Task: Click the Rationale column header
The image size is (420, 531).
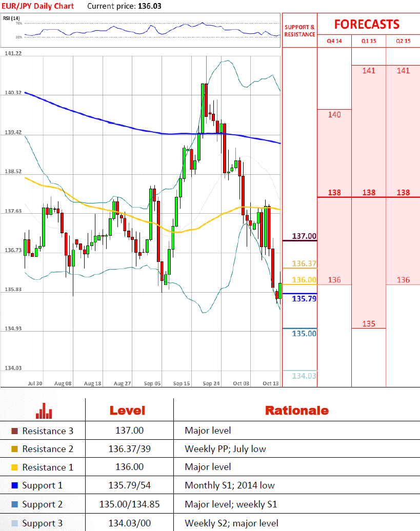Action: coord(297,411)
